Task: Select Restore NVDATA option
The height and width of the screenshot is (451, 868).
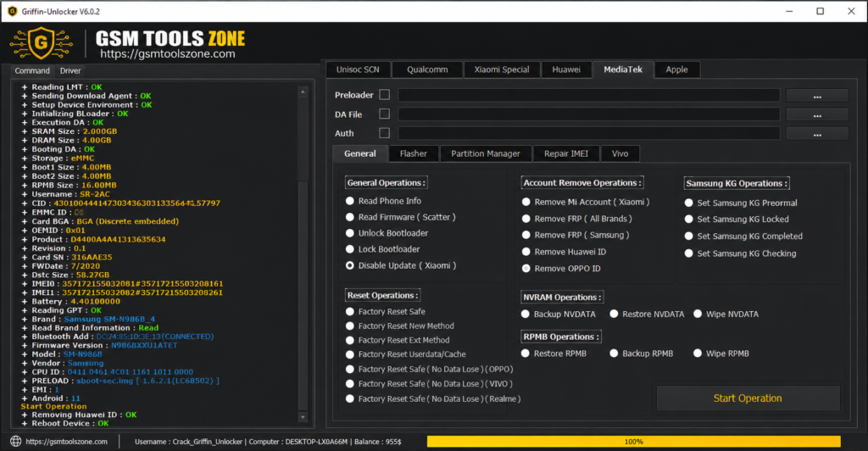Action: 614,314
